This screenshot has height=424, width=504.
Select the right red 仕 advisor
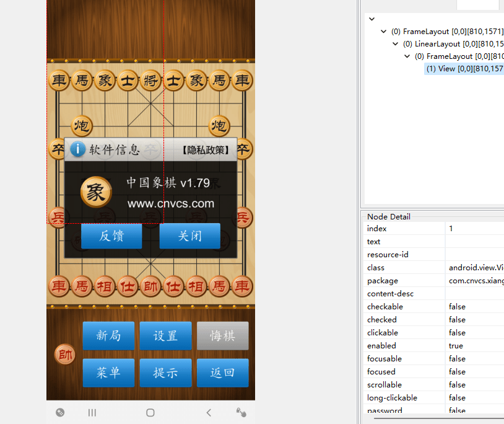173,286
